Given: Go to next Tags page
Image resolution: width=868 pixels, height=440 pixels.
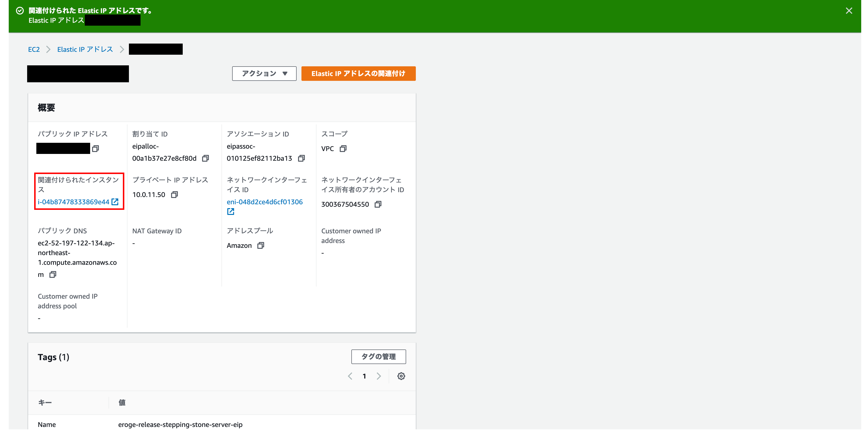Looking at the screenshot, I should tap(379, 376).
